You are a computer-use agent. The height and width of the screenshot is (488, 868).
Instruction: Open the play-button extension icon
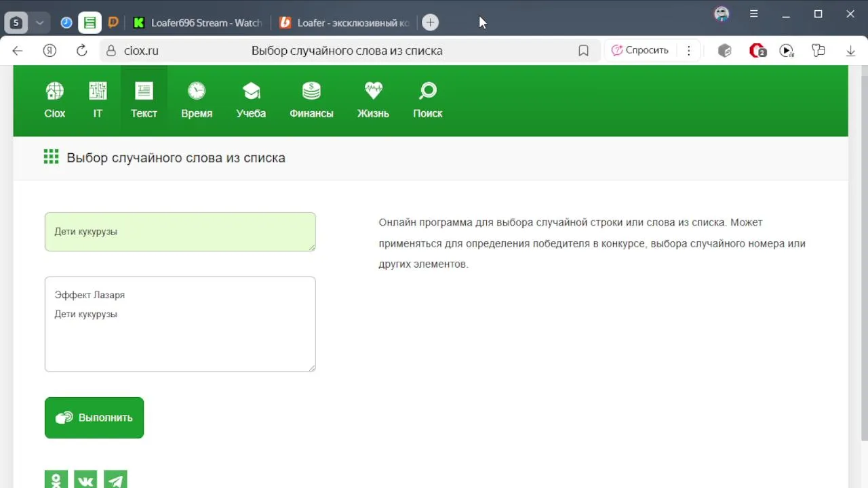pos(787,51)
